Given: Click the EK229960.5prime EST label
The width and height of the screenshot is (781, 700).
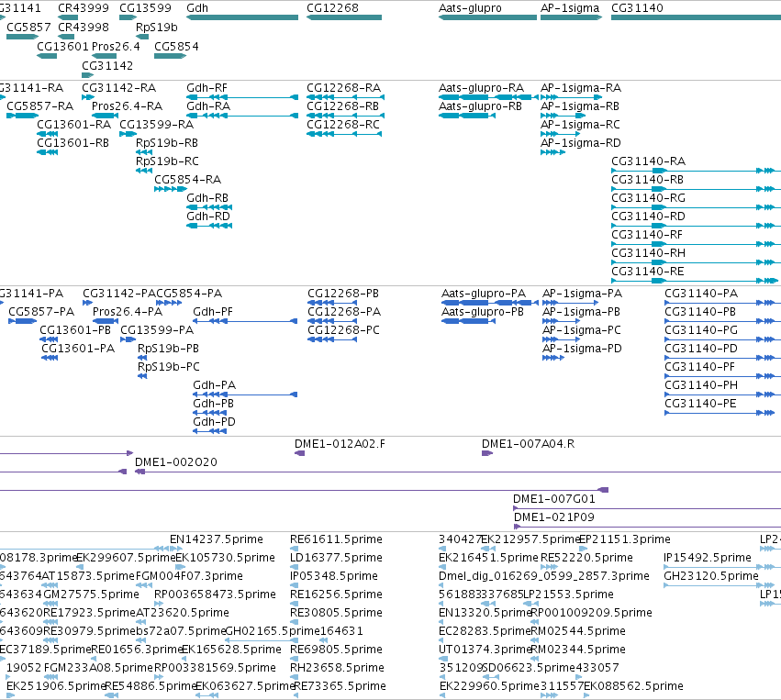Looking at the screenshot, I should click(489, 686).
